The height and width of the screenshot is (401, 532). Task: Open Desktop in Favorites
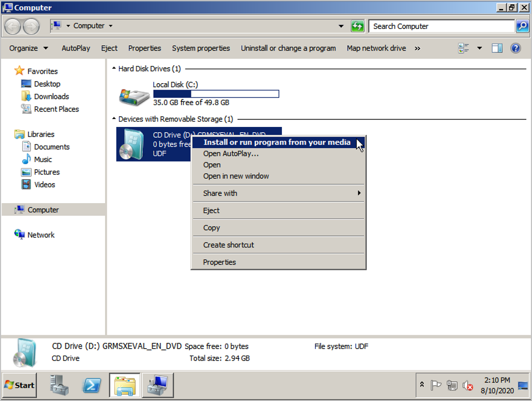tap(47, 84)
